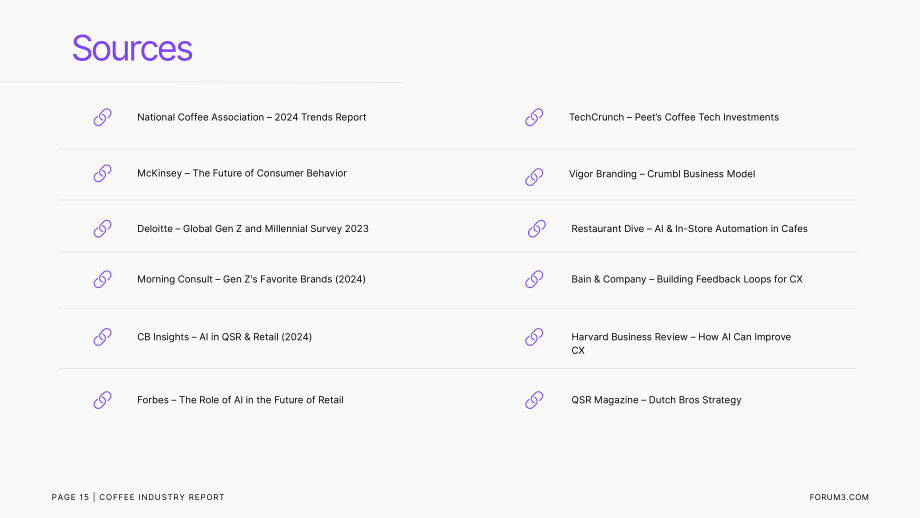Open QSR Magazine Dutch Bros Strategy text
This screenshot has width=920, height=518.
tap(656, 400)
